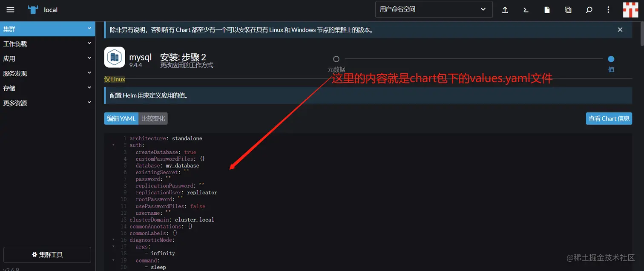Image resolution: width=644 pixels, height=271 pixels.
Task: Expand the 服务发现 sidebar section
Action: 48,73
